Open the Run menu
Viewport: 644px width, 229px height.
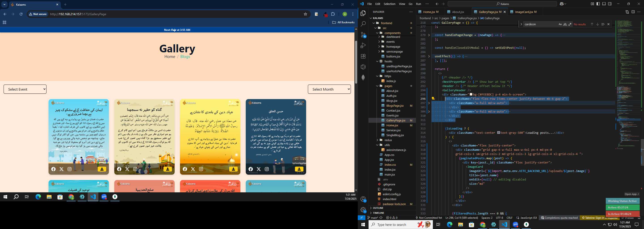pyautogui.click(x=419, y=4)
